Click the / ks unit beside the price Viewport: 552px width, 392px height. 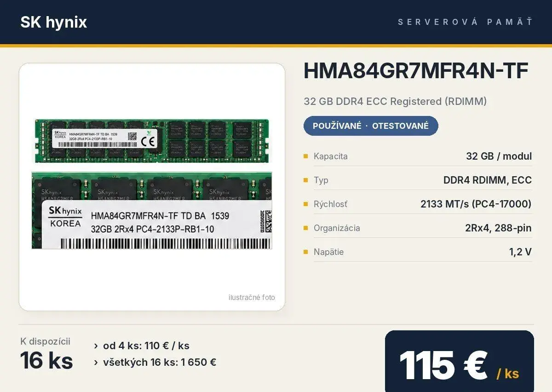pos(508,373)
